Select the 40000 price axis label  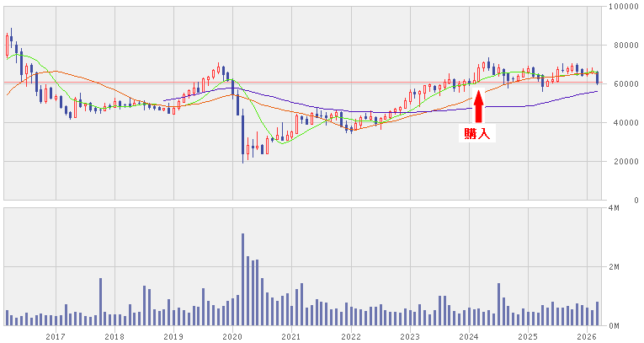coord(625,123)
